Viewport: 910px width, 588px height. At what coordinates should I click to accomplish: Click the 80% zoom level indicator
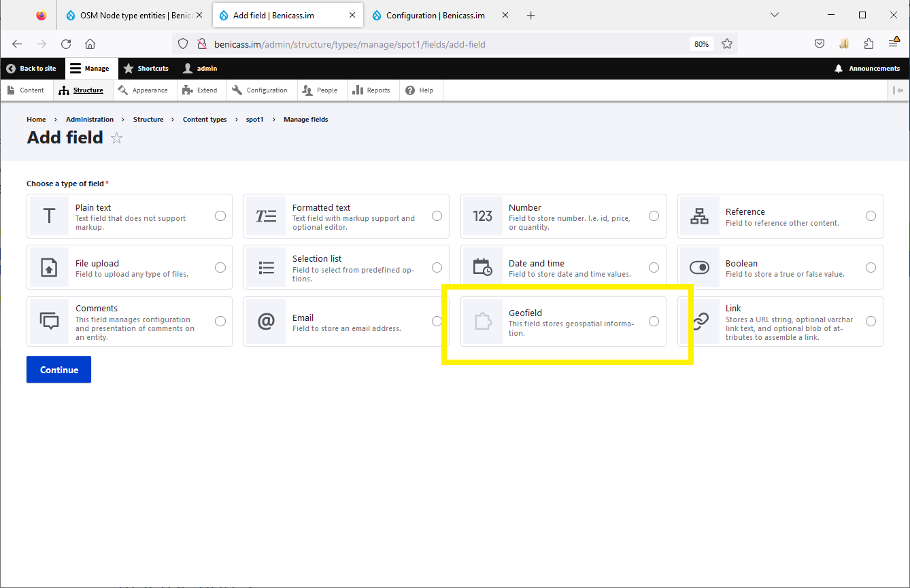point(701,44)
